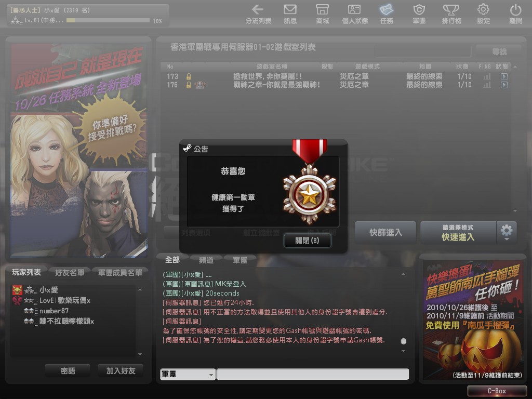532x399 pixels.
Task: Click the room list scroll-down arrow
Action: tap(515, 211)
